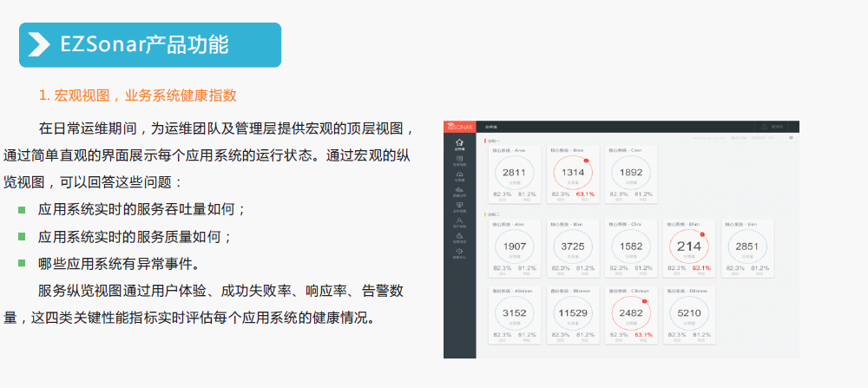Click the timestamp text in dashboard header
Viewport: 868px width, 388px height.
point(709,138)
